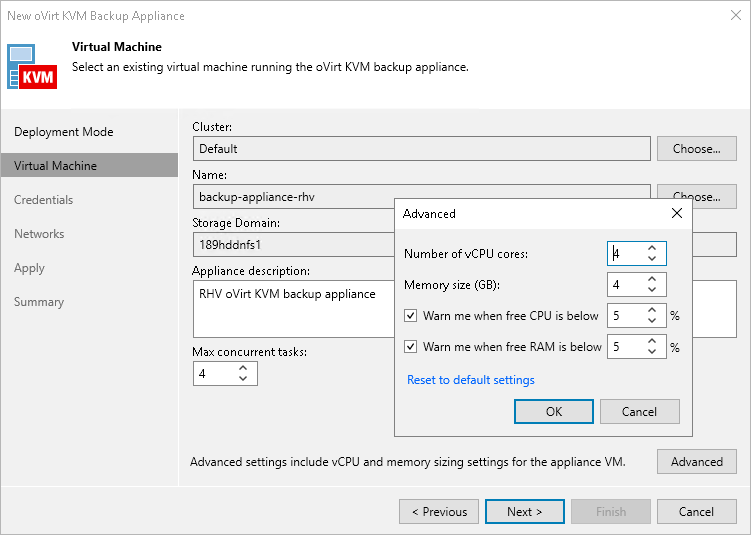Increase Max concurrent tasks value
This screenshot has height=535, width=751.
[243, 368]
